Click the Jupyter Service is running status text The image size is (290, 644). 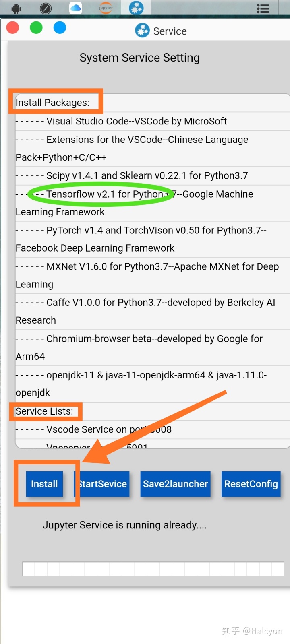(x=124, y=525)
